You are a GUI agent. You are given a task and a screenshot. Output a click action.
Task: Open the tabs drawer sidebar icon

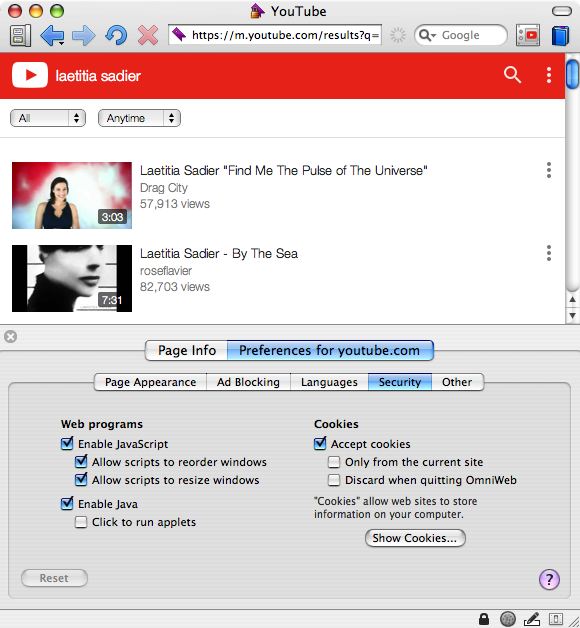click(20, 35)
